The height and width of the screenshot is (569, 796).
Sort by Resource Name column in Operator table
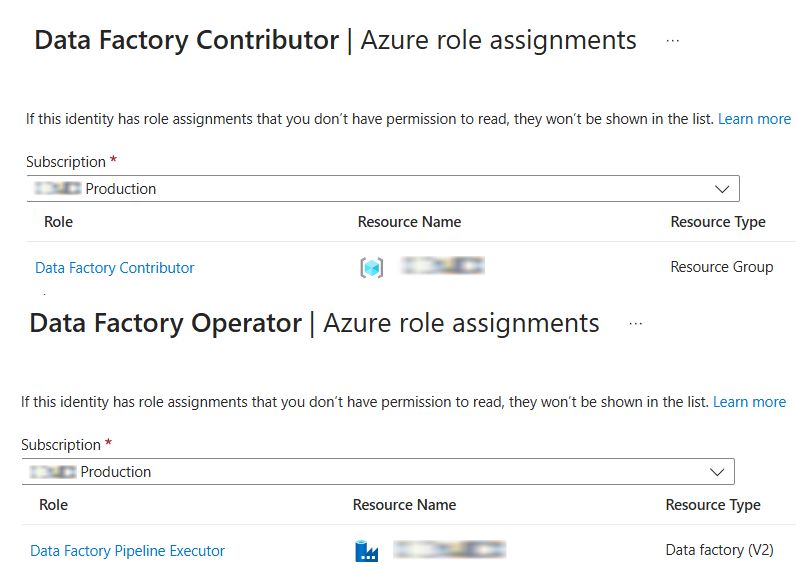[404, 505]
